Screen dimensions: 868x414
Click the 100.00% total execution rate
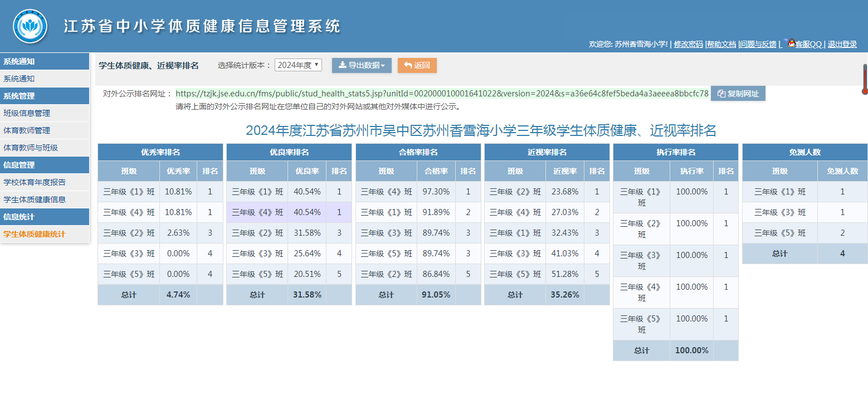[x=691, y=350]
